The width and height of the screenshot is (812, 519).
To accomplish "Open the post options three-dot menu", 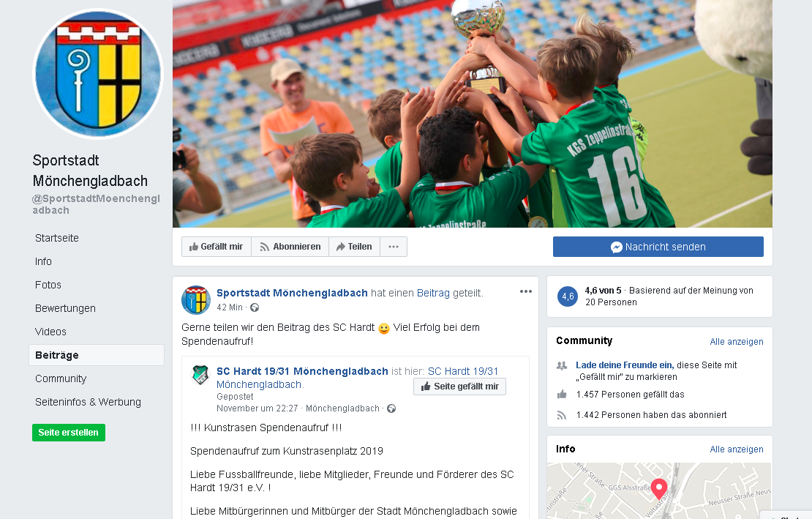I will click(526, 291).
